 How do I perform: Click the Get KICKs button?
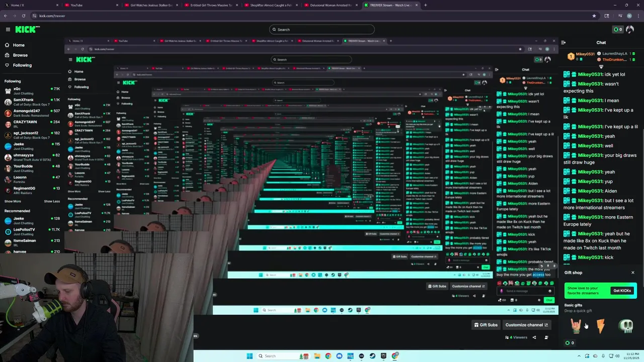click(x=622, y=291)
